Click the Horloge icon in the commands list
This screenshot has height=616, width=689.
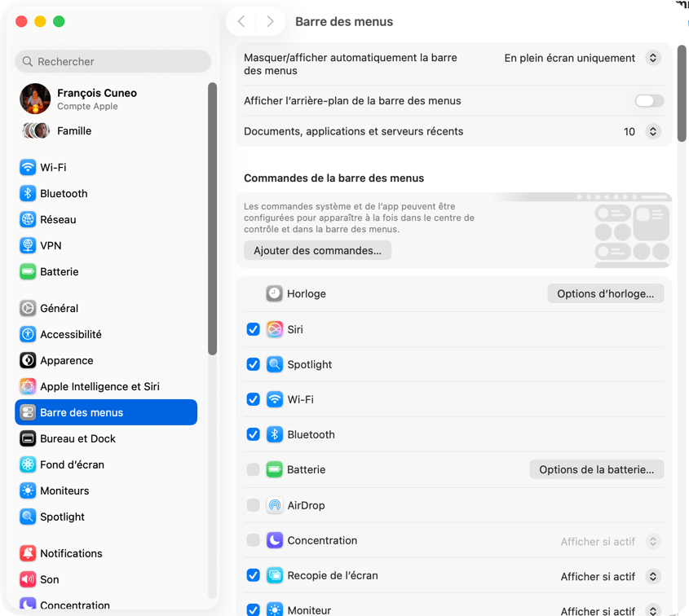tap(275, 293)
